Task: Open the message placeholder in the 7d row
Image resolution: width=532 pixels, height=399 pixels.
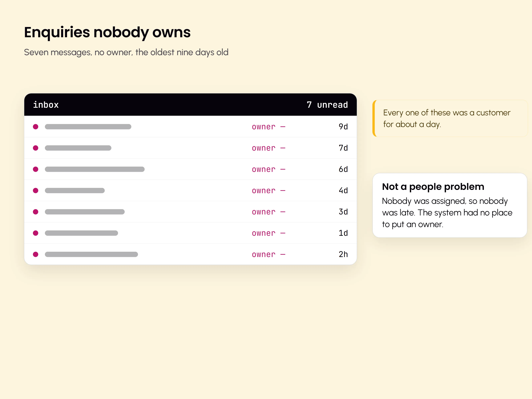Action: (x=78, y=148)
